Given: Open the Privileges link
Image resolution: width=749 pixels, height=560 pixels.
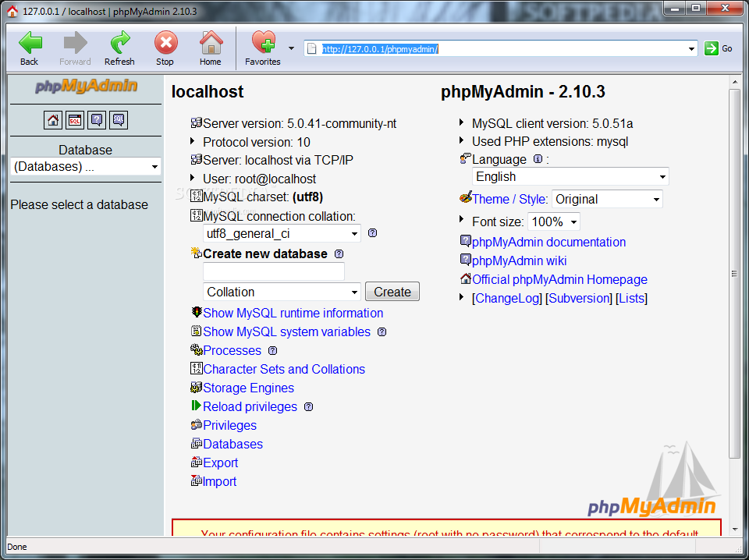Looking at the screenshot, I should pos(229,425).
